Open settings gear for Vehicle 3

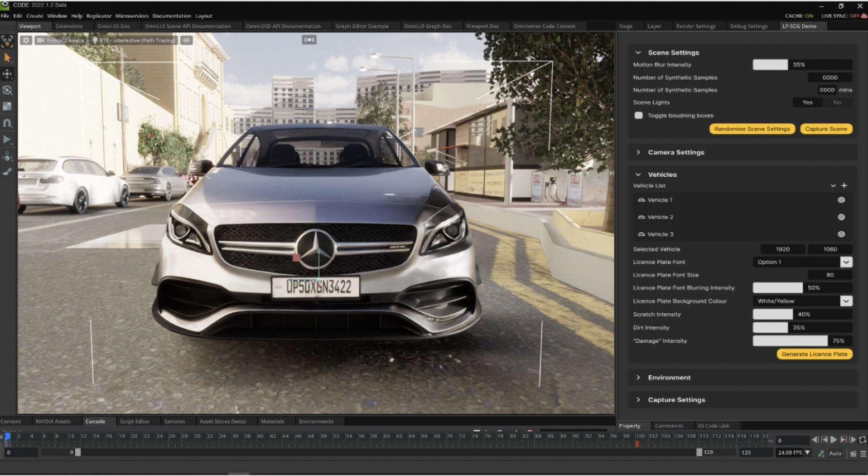click(841, 234)
